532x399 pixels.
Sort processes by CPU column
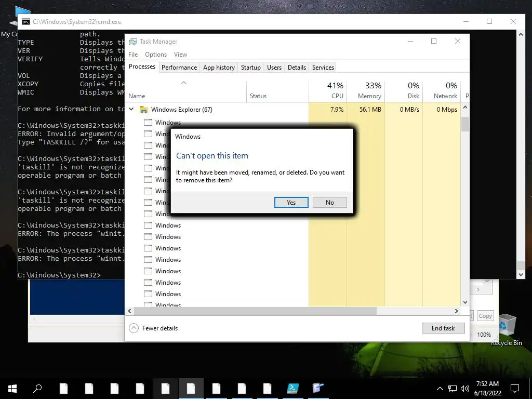click(x=328, y=91)
